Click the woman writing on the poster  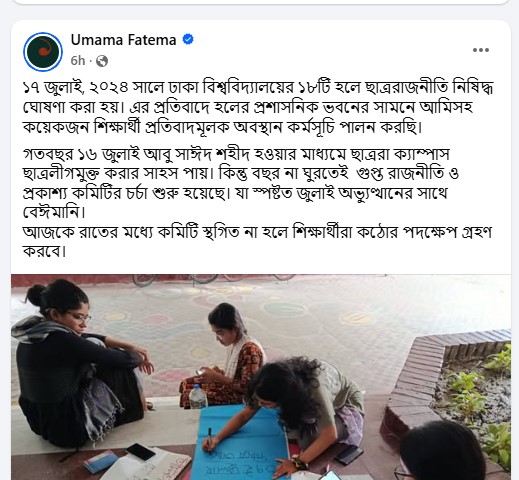tap(295, 410)
